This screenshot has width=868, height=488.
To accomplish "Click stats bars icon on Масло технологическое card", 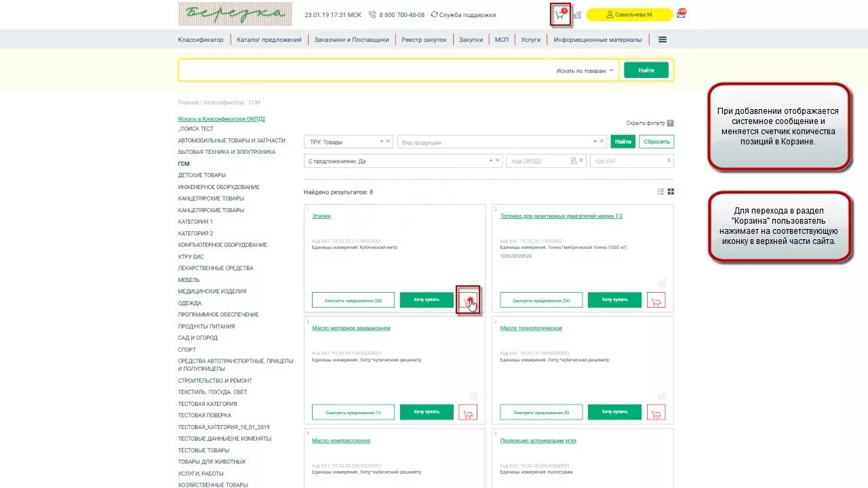I will coord(662,394).
